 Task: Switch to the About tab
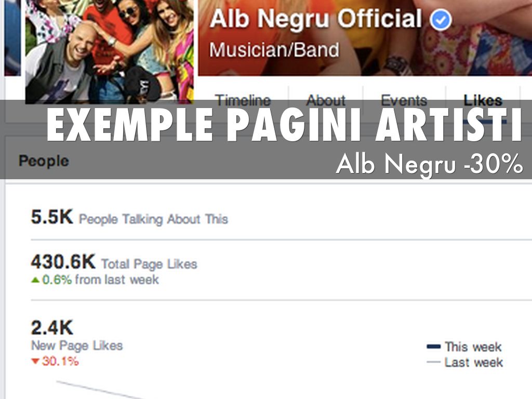(x=326, y=100)
